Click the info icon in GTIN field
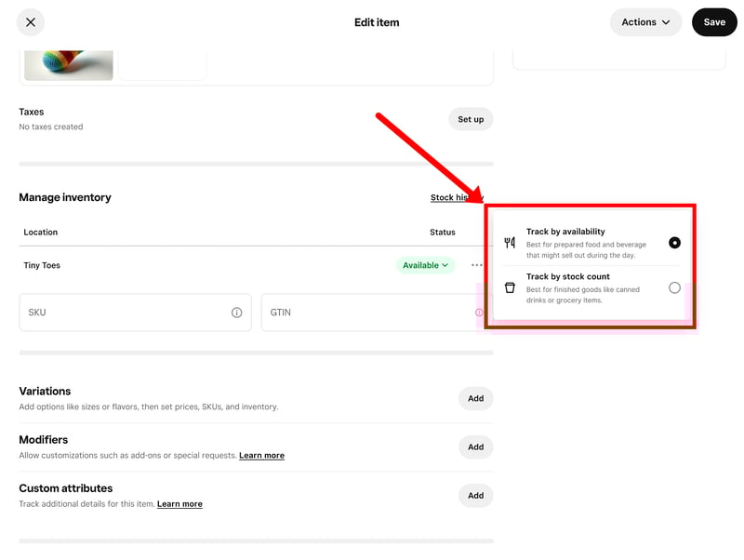Viewport: 744px width, 560px height. 479,313
